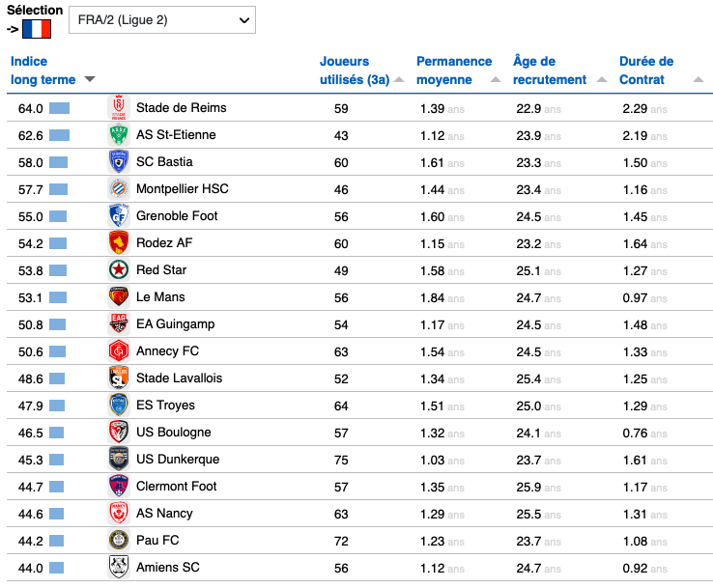Viewport: 713px width, 588px height.
Task: Click the SC Bastia club badge
Action: tap(119, 162)
